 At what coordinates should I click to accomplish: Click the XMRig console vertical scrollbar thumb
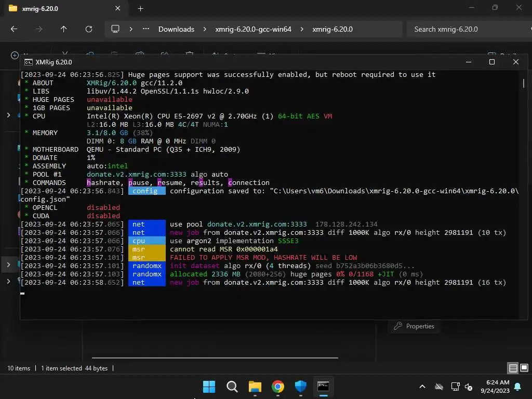pyautogui.click(x=524, y=83)
